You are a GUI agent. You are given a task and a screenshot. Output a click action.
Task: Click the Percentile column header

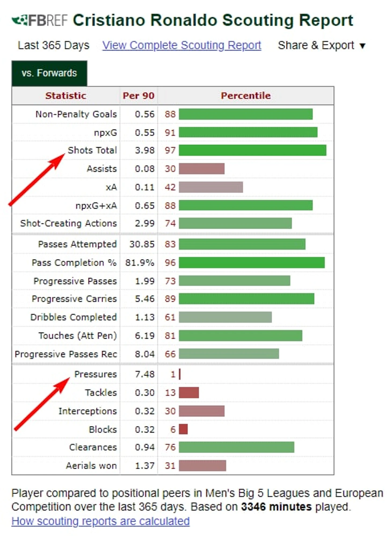[x=246, y=96]
